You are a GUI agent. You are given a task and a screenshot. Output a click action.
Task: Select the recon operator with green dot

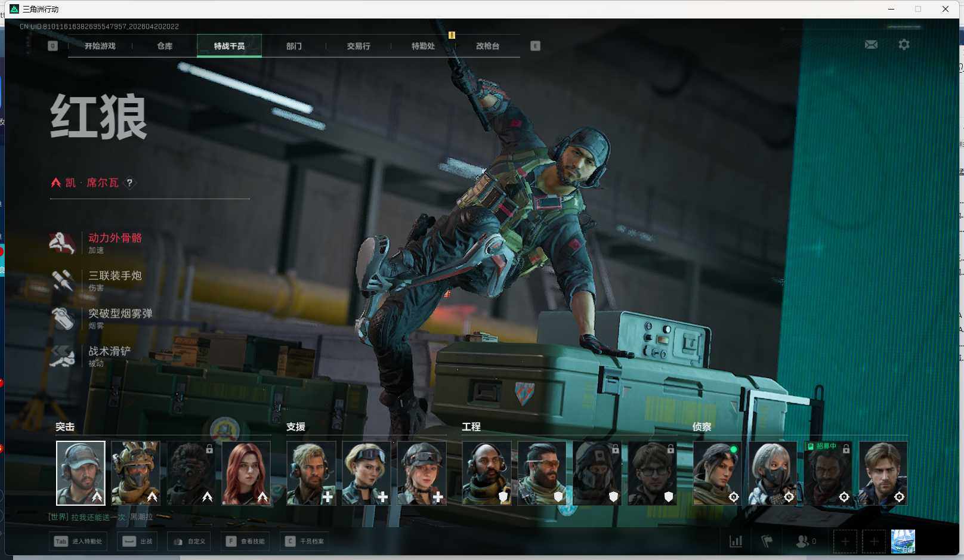coord(717,473)
